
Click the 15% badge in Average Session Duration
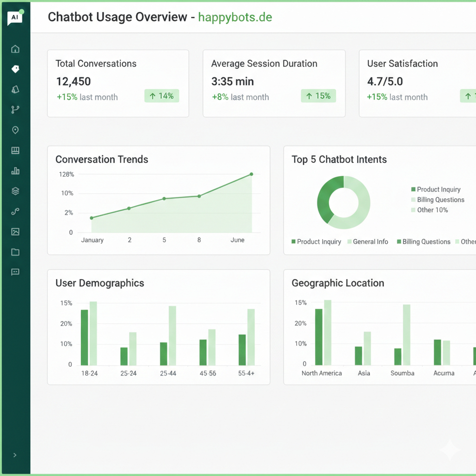[x=318, y=96]
